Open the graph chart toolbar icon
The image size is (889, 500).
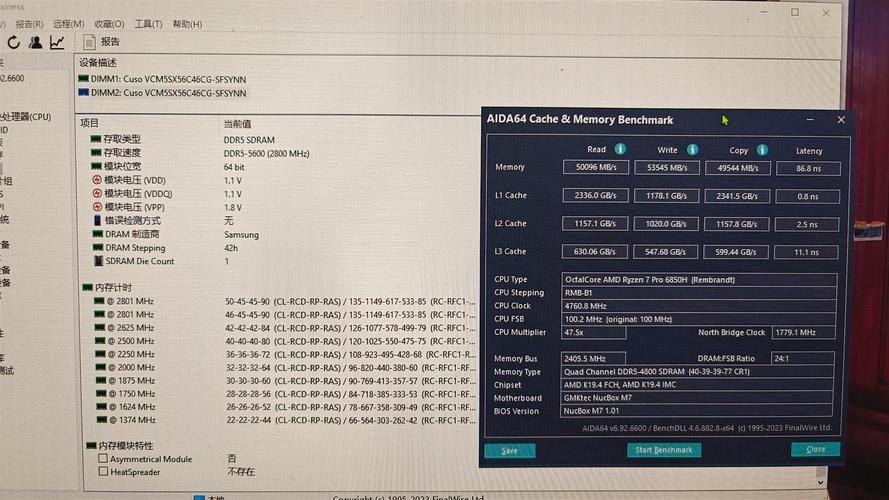coord(58,42)
